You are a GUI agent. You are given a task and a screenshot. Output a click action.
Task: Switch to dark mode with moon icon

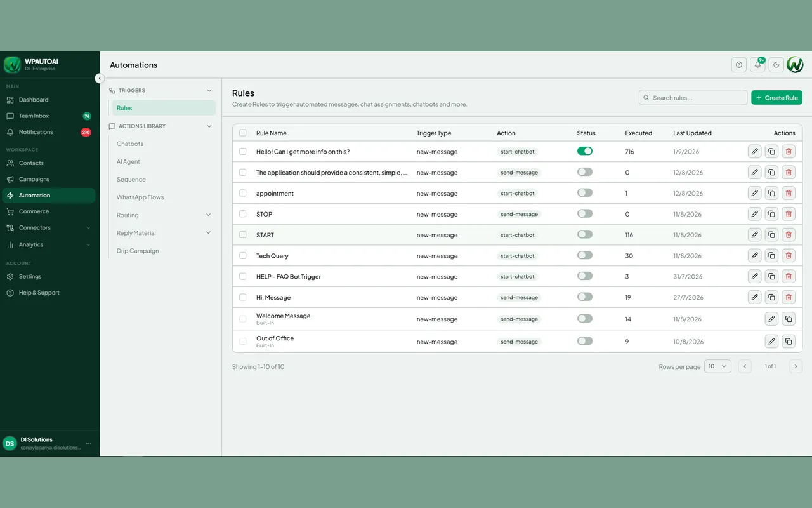pos(776,65)
